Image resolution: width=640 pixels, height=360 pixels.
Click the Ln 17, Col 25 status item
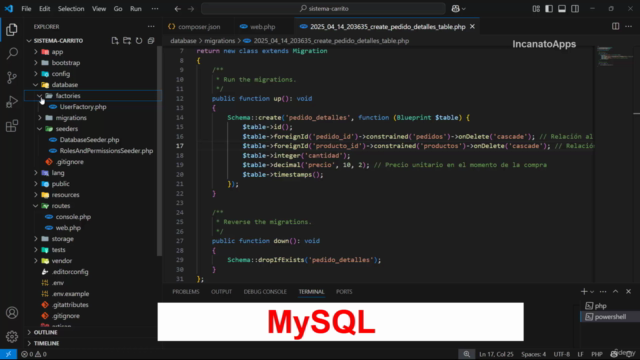tap(496, 354)
